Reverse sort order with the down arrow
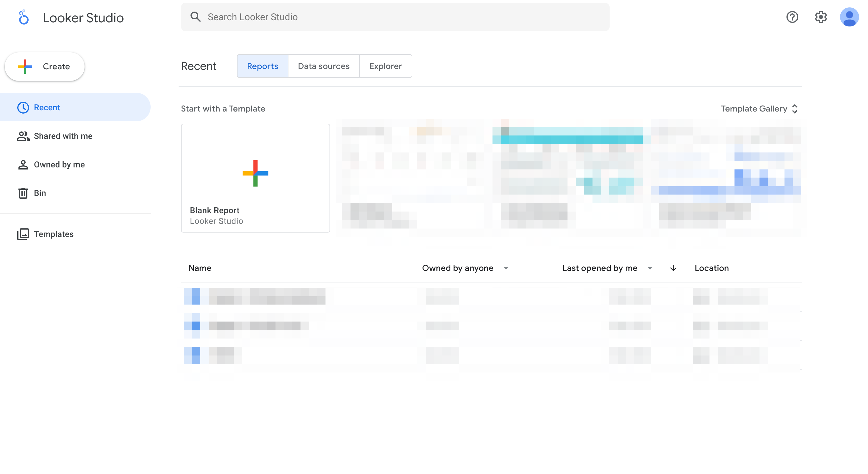 click(673, 268)
